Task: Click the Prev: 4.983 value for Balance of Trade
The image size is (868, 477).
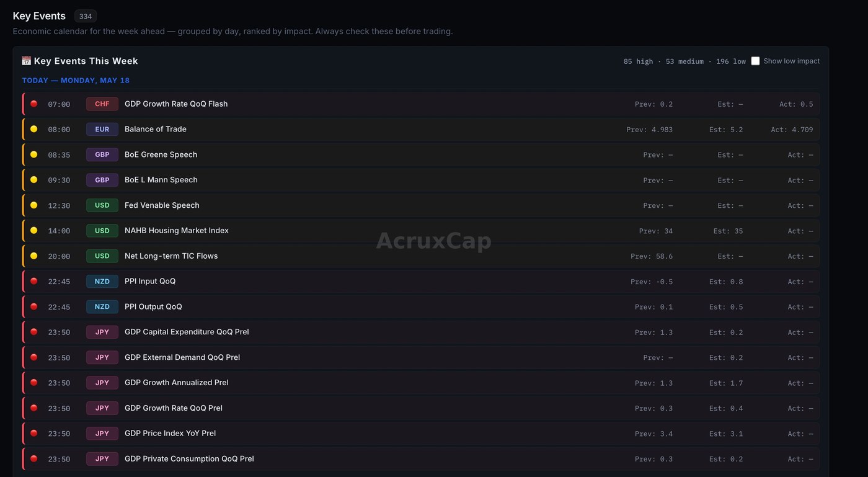Action: (x=650, y=130)
